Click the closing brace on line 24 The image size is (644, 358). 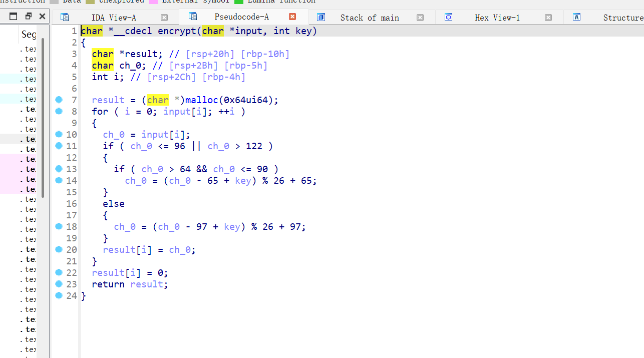pos(84,296)
